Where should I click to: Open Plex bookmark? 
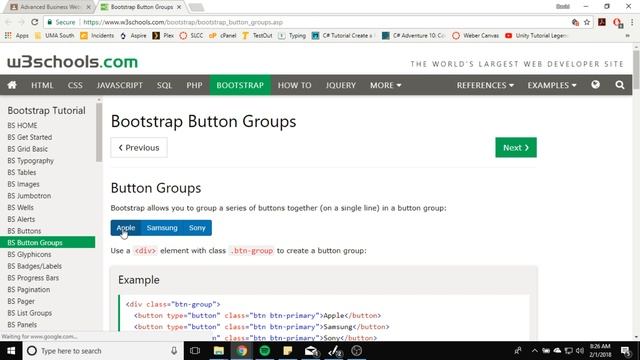click(163, 36)
